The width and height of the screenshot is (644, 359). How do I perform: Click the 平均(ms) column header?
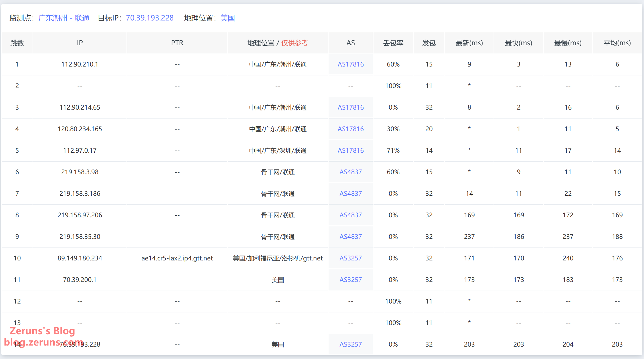click(x=617, y=43)
